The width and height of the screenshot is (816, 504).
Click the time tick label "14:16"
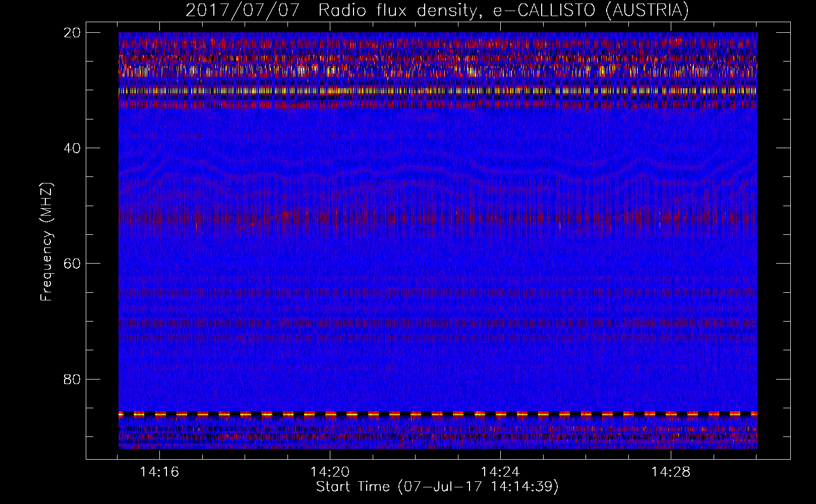(159, 472)
